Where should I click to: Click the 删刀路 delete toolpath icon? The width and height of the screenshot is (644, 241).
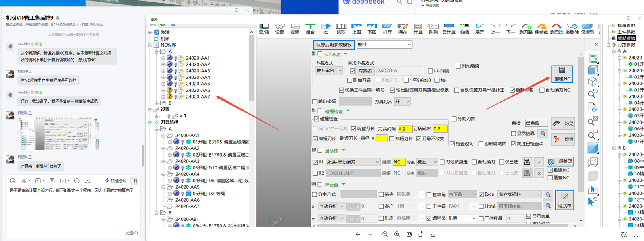[x=526, y=29]
